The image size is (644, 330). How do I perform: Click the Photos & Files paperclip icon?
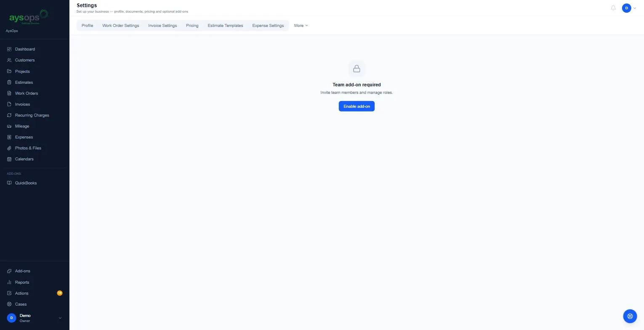click(9, 148)
